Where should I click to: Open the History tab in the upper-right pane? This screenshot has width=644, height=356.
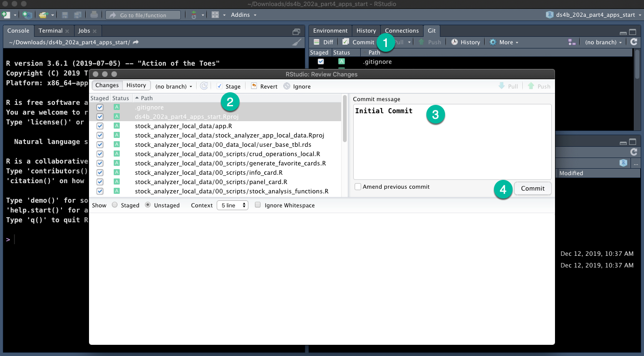366,31
